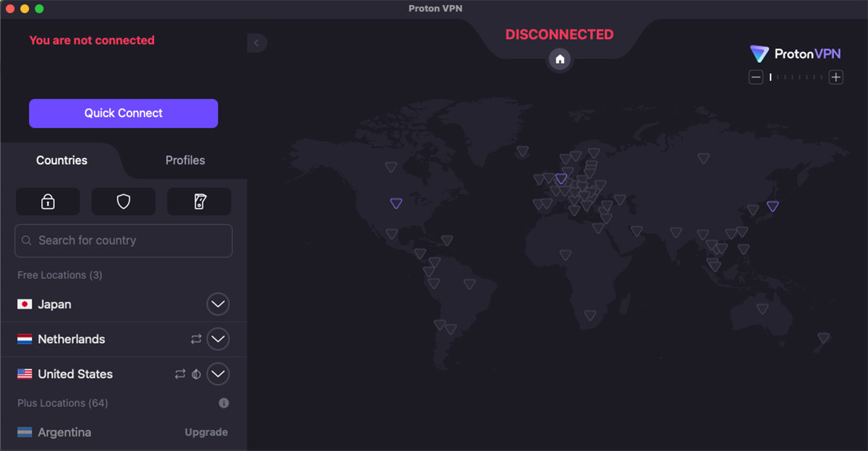The height and width of the screenshot is (451, 868).
Task: Click the ProtonVPN logo
Action: 796,54
